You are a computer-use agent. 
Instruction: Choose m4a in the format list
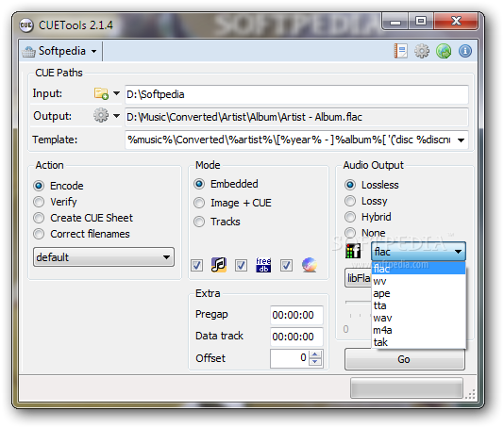[x=418, y=330]
